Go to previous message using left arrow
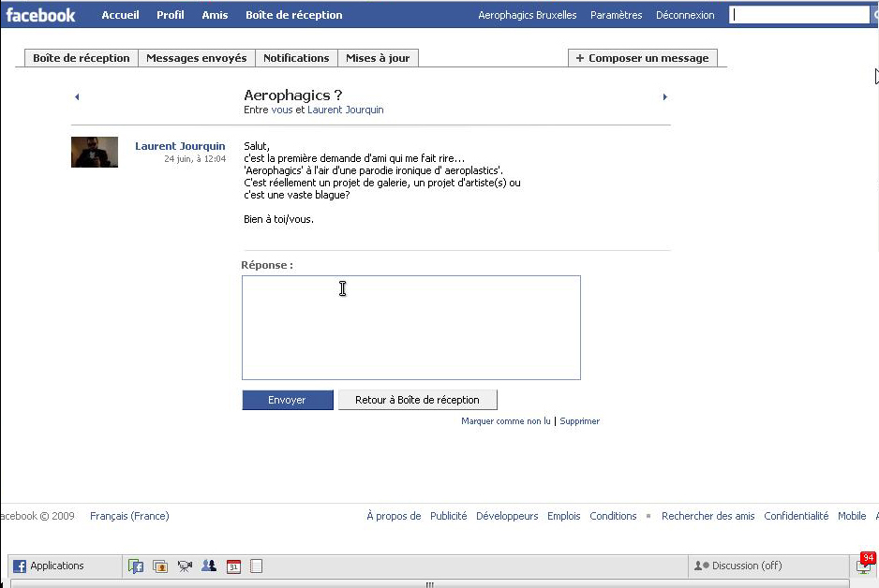The height and width of the screenshot is (588, 879). pos(77,96)
